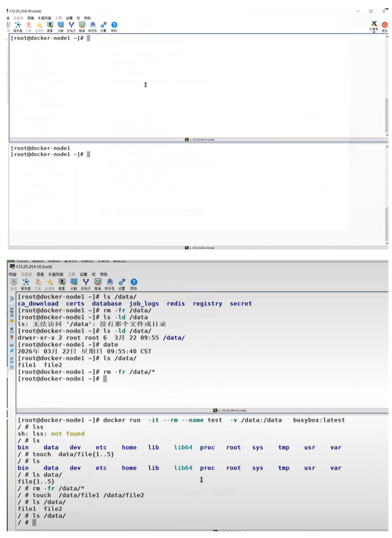Open 设置 menu in upper window
This screenshot has width=392, height=538.
(x=69, y=18)
